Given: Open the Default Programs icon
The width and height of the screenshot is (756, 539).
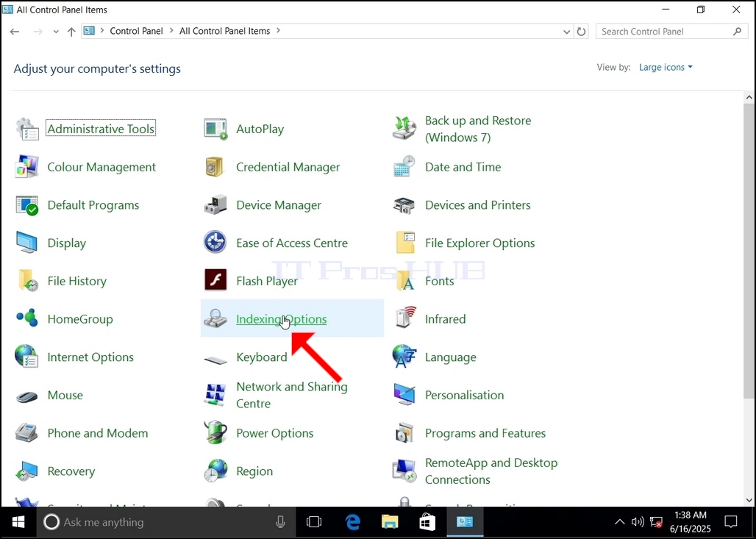Looking at the screenshot, I should [x=27, y=205].
